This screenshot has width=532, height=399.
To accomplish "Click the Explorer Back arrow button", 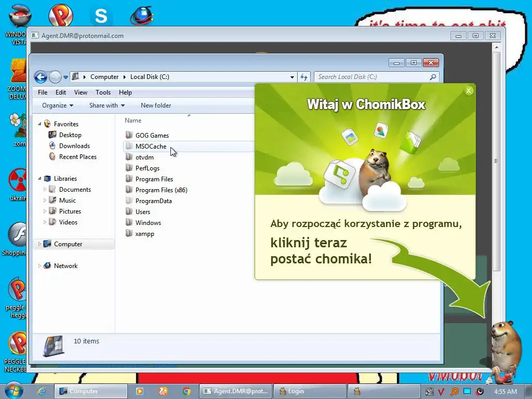I will click(x=41, y=77).
